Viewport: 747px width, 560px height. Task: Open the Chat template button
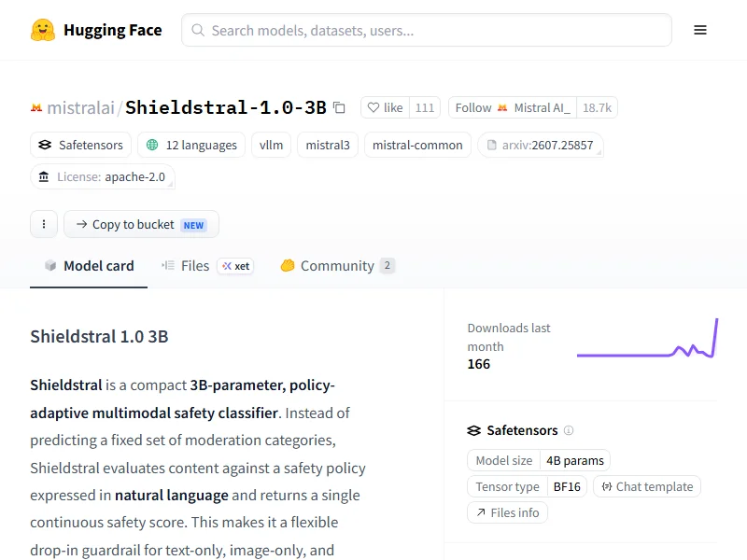tap(647, 486)
